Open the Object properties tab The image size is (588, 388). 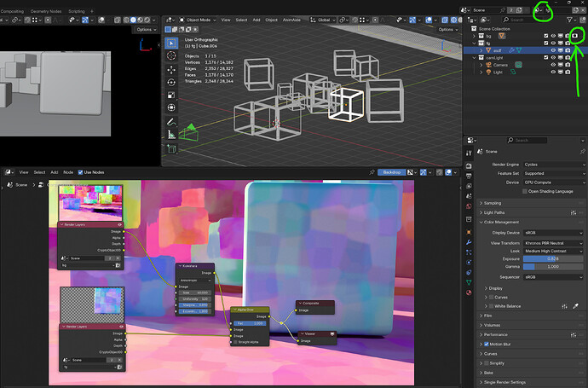[469, 232]
